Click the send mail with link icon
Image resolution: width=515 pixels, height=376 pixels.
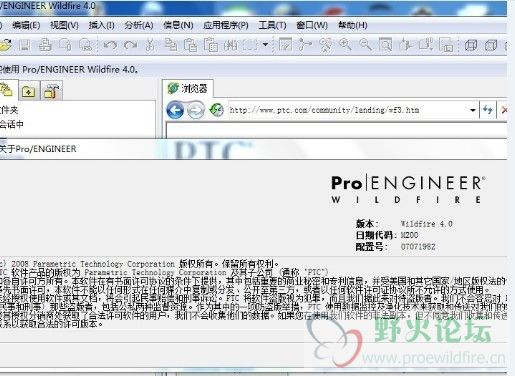(x=85, y=45)
